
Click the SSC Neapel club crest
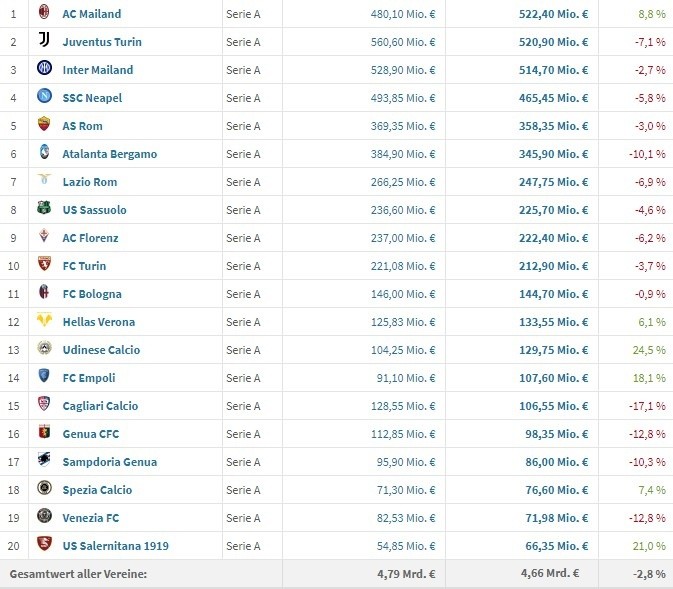pyautogui.click(x=44, y=97)
